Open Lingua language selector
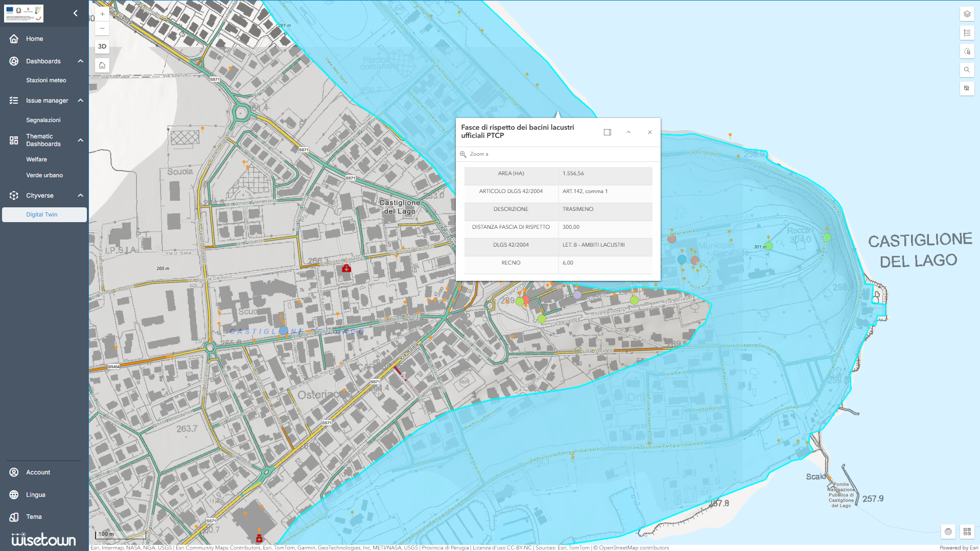This screenshot has width=980, height=551. [36, 495]
